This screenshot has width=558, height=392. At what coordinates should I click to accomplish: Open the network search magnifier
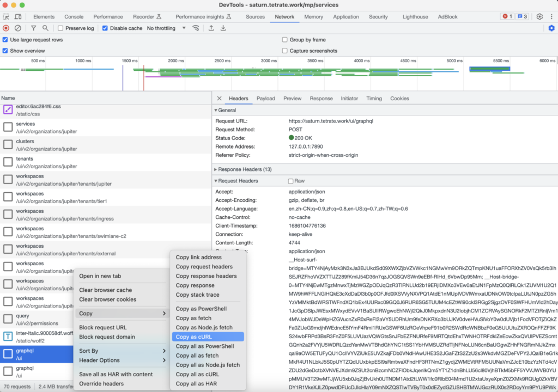tap(45, 28)
